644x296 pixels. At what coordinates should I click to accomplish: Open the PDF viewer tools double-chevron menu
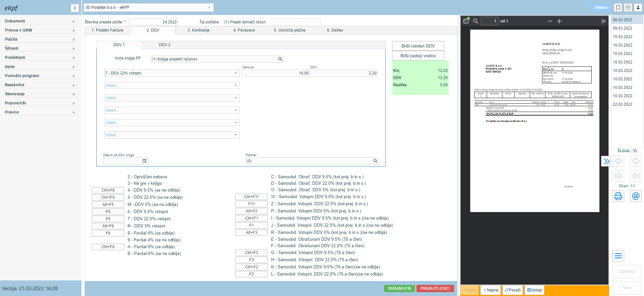coord(603,21)
